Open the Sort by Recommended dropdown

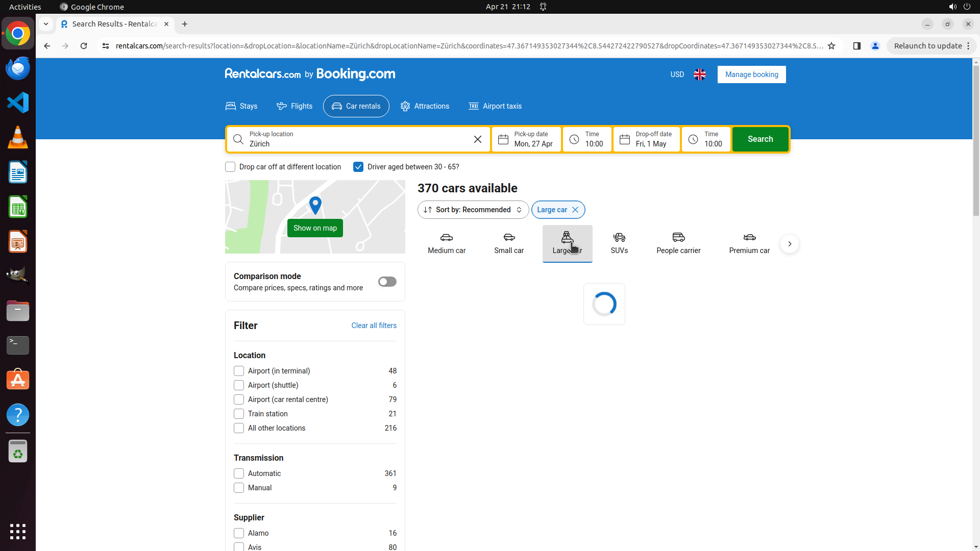click(x=473, y=210)
